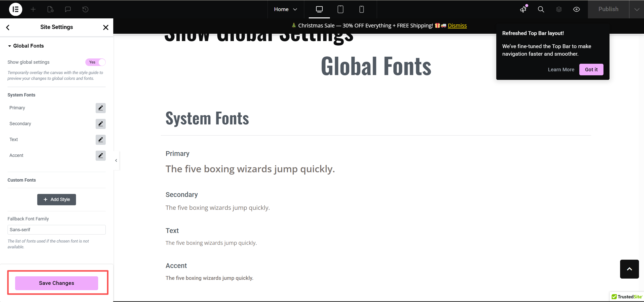The width and height of the screenshot is (644, 302).
Task: Switch to mobile device view
Action: coord(361,9)
